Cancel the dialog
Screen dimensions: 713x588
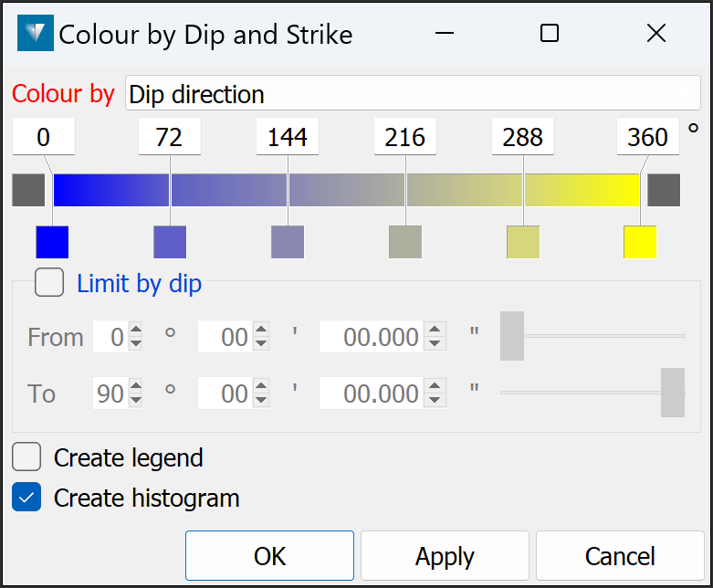620,556
